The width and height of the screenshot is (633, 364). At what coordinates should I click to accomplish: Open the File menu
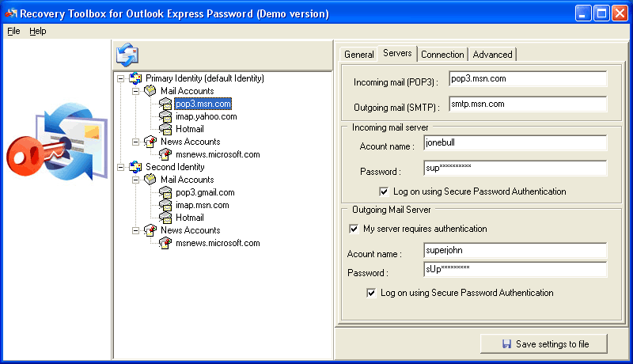[x=13, y=31]
